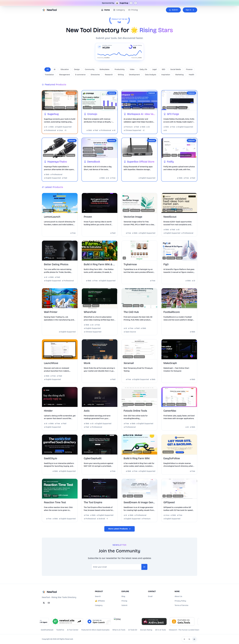Open Category in top navigation
The height and width of the screenshot is (644, 239).
click(x=119, y=10)
